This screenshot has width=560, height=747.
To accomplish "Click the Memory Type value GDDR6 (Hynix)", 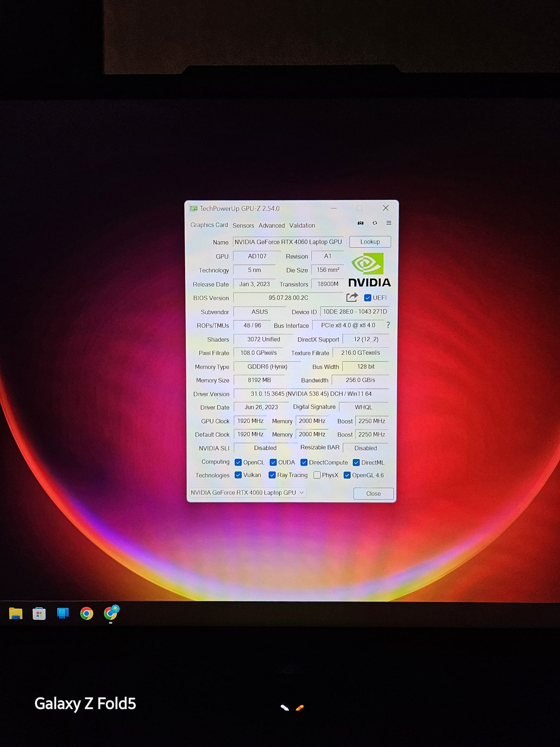I will [x=267, y=367].
